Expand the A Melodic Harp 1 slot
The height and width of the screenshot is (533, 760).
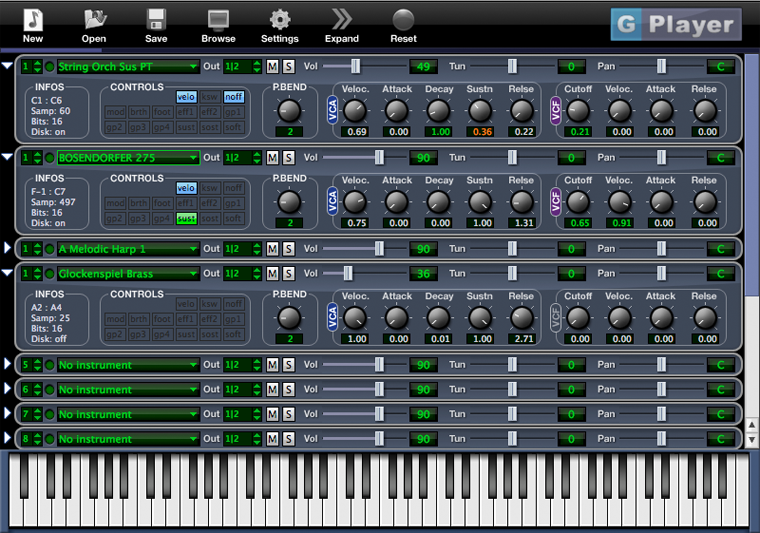[x=8, y=248]
